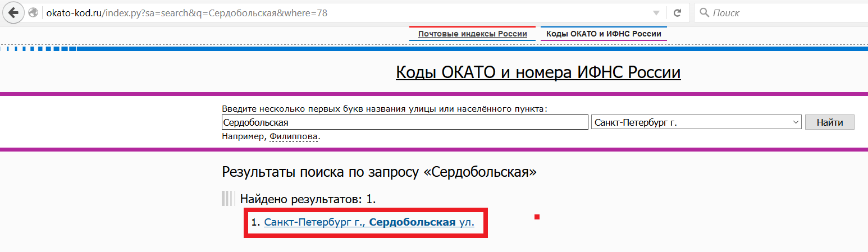Reload the current page
This screenshot has width=868, height=252.
(677, 12)
